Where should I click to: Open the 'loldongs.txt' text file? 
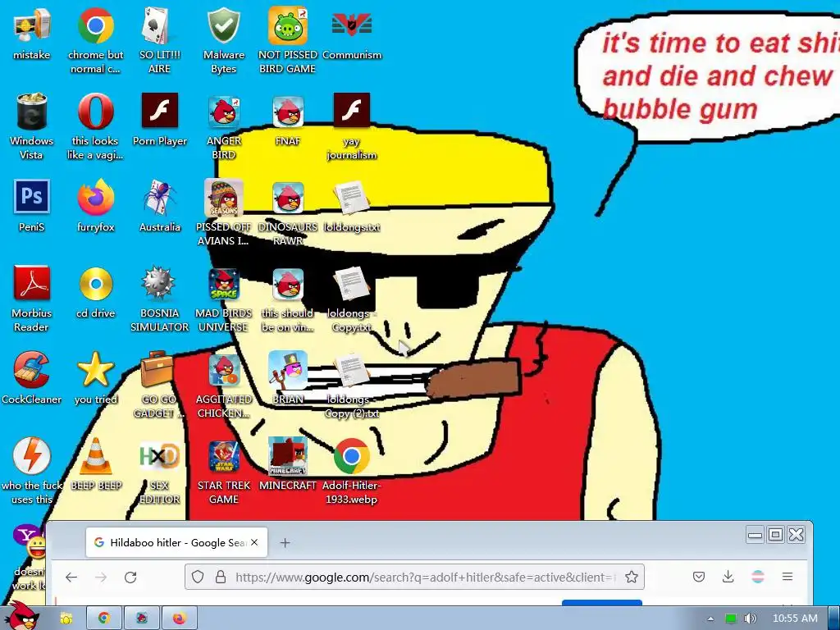pos(351,198)
